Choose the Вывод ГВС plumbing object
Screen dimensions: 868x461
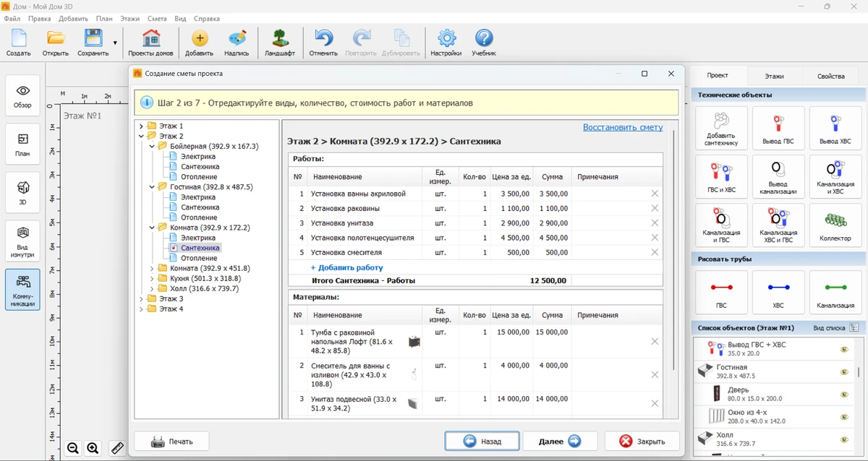pyautogui.click(x=778, y=128)
